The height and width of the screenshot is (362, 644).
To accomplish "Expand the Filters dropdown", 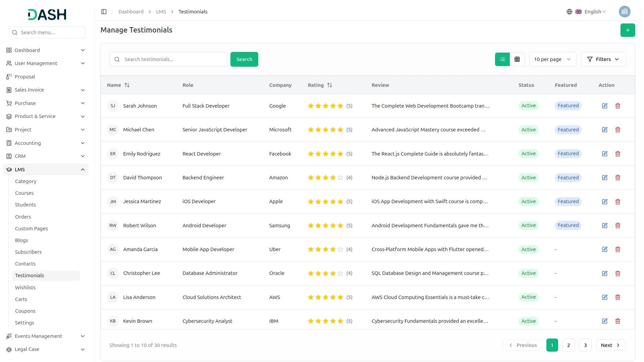I will pos(603,59).
